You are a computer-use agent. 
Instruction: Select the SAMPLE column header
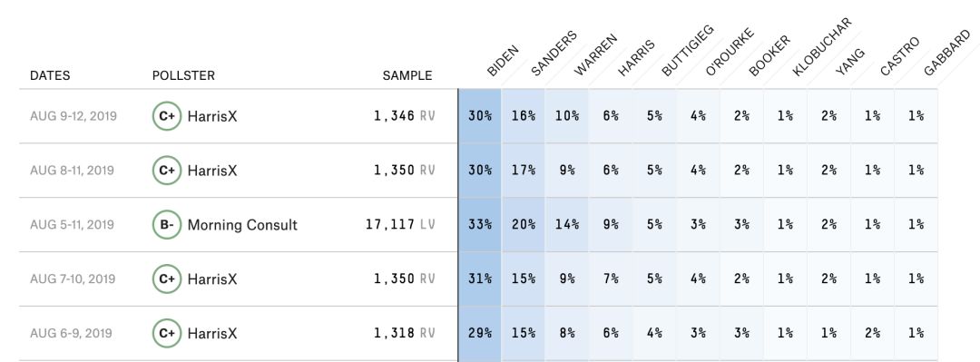(407, 75)
